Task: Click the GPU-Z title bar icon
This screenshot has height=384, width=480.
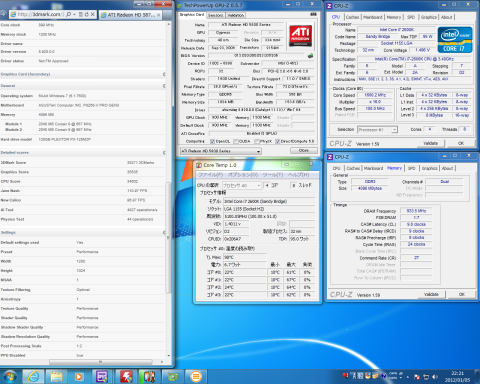Action: pos(180,5)
